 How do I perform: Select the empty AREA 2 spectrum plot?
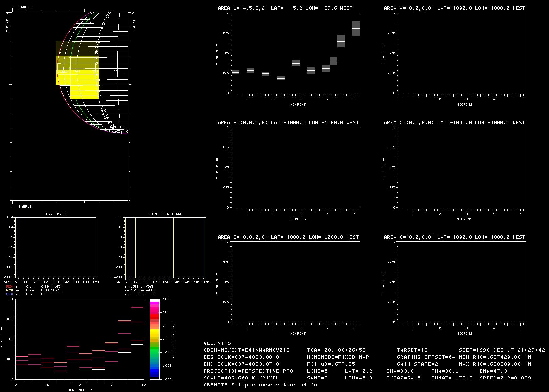(296, 167)
